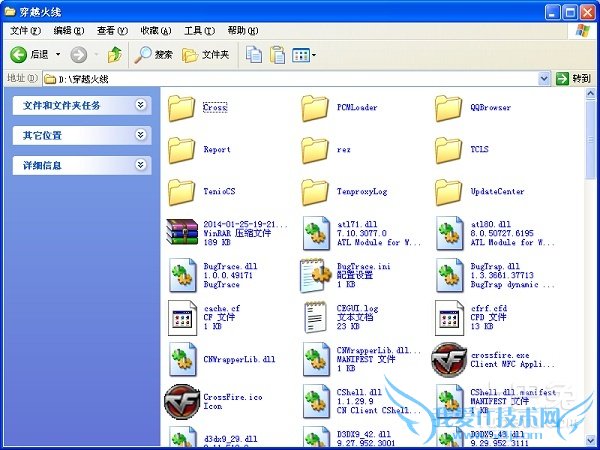Collapse the 文件和文件夹任务 panel
This screenshot has height=450, width=600.
click(141, 104)
